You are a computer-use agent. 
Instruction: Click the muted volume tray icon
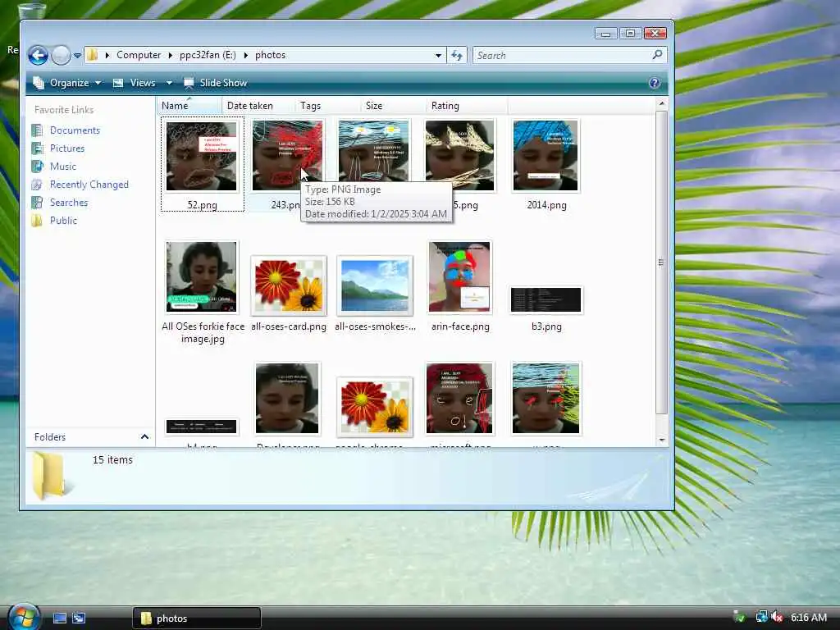click(x=778, y=618)
